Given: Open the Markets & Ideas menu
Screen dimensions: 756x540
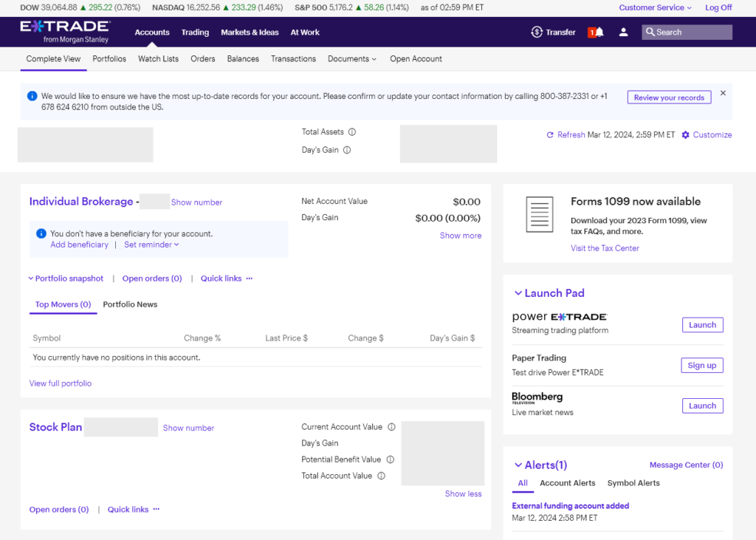Looking at the screenshot, I should tap(250, 33).
